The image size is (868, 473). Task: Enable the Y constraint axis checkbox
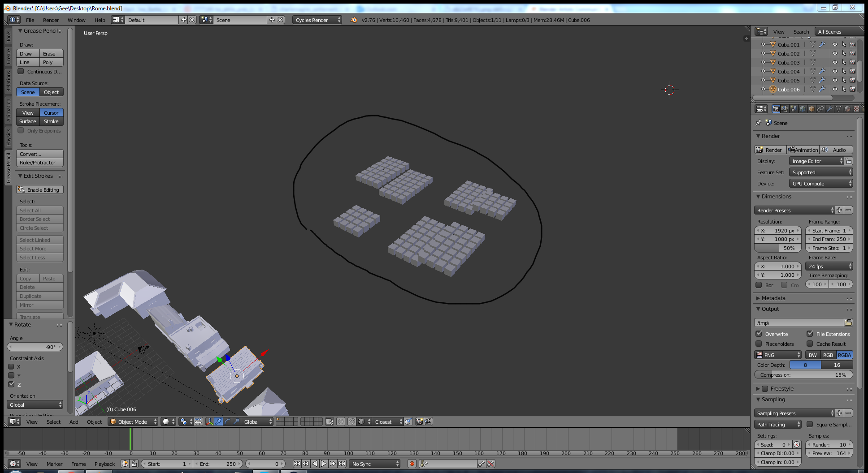[11, 375]
